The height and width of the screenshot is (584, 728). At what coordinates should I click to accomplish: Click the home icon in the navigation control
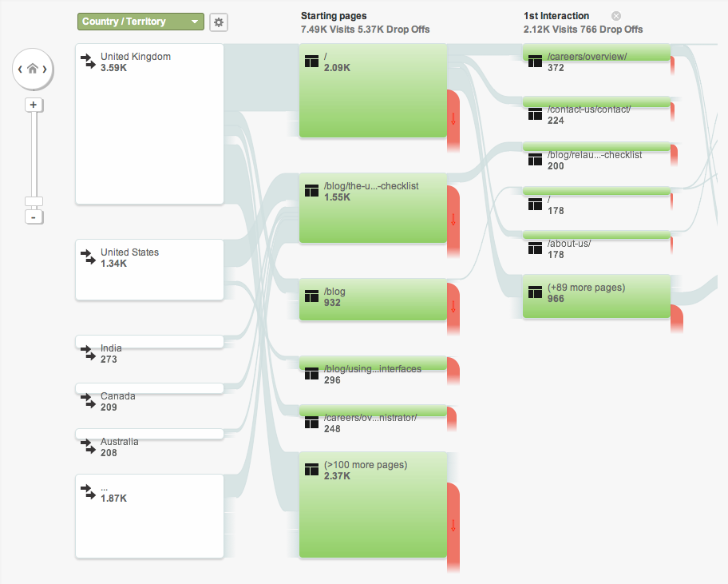[x=33, y=70]
